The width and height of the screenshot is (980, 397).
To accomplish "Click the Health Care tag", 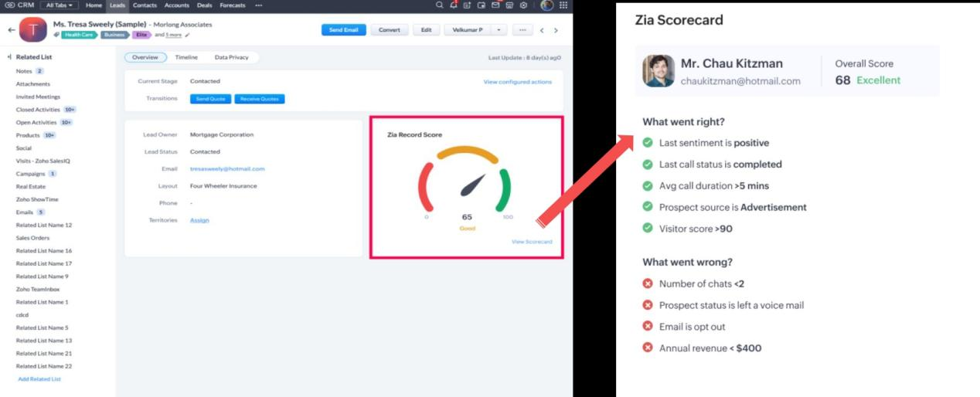I will point(80,35).
